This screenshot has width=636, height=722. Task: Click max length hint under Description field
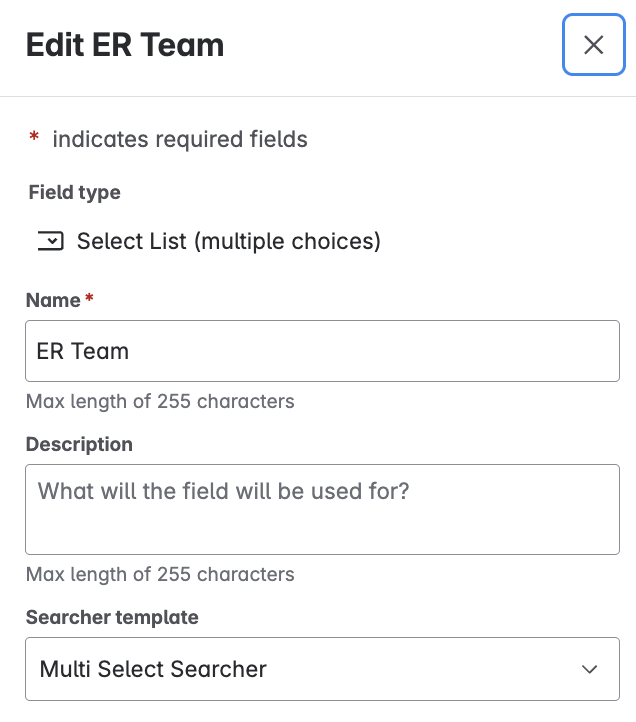[x=160, y=574]
